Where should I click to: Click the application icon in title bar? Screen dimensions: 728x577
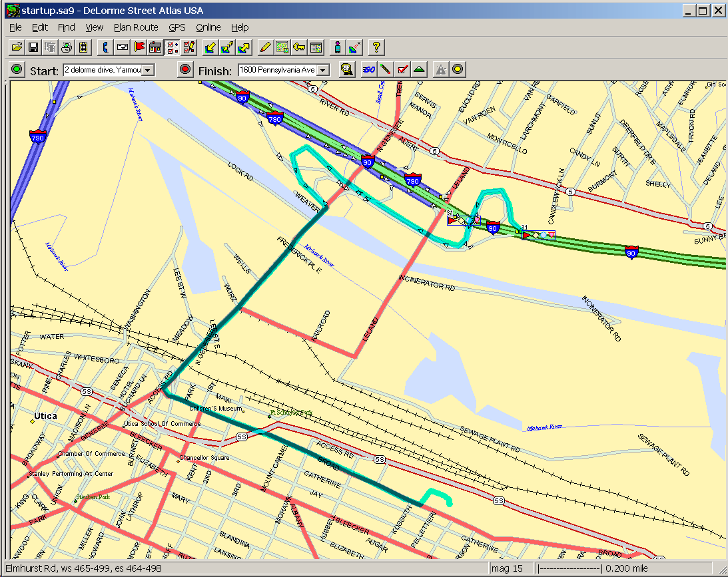click(13, 11)
